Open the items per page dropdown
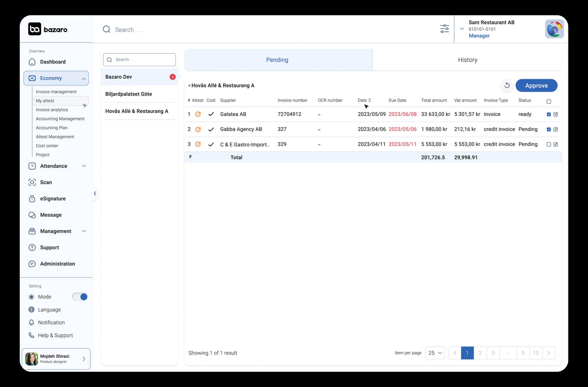This screenshot has height=387, width=588. tap(435, 353)
